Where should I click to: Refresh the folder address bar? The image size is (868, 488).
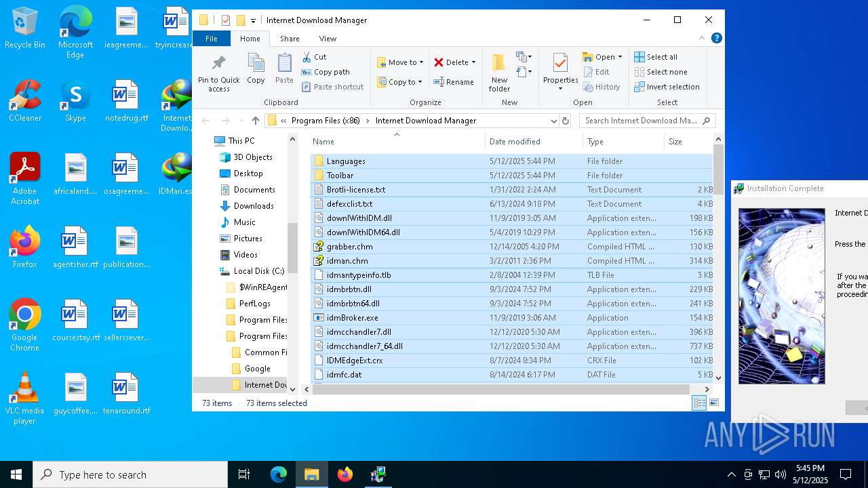point(566,121)
